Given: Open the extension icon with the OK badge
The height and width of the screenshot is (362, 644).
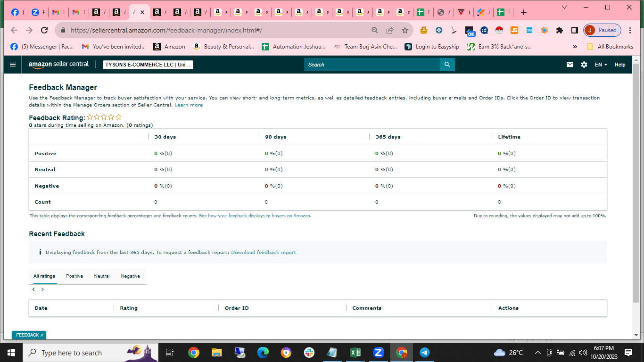Looking at the screenshot, I should (x=470, y=31).
